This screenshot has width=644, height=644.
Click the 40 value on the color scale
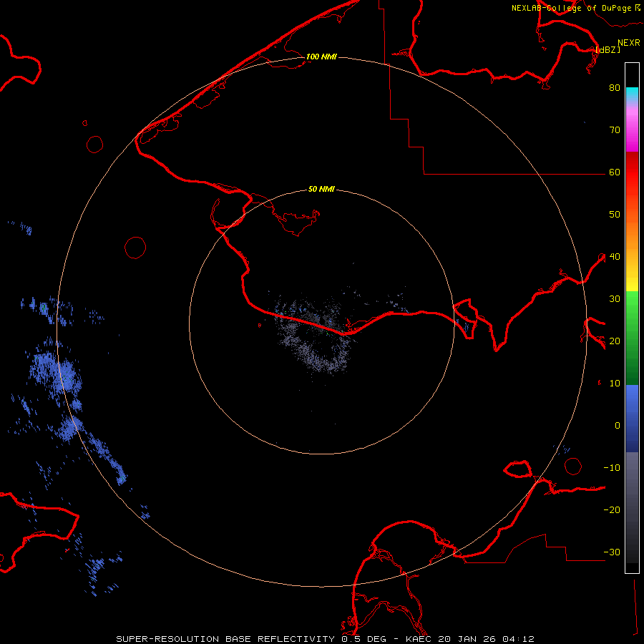tap(615, 257)
